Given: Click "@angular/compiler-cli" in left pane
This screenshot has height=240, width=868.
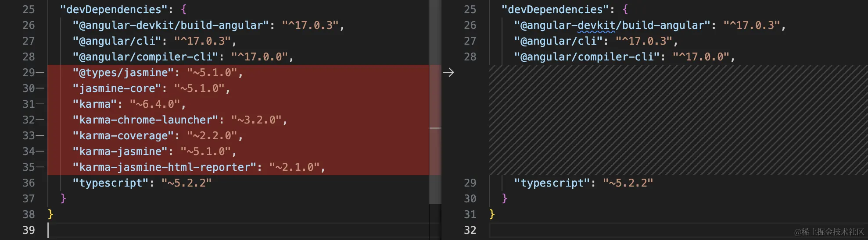Looking at the screenshot, I should tap(145, 56).
